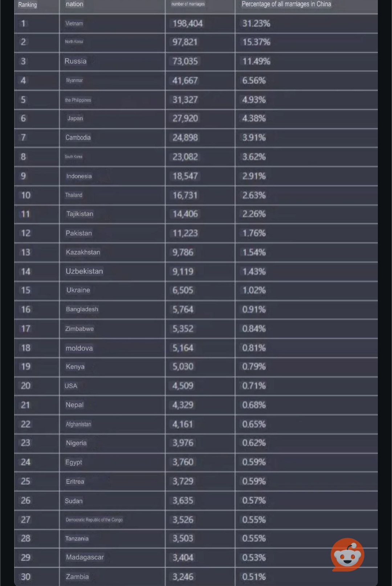Select the Ranking column header

(28, 5)
